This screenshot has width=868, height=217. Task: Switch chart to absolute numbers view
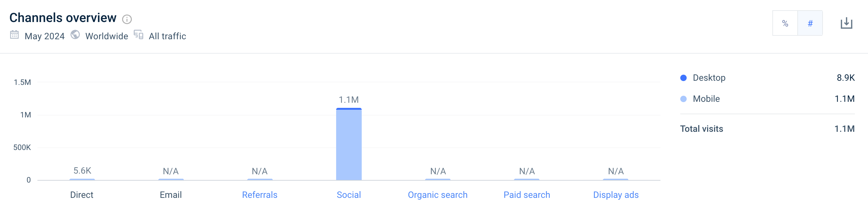tap(810, 23)
